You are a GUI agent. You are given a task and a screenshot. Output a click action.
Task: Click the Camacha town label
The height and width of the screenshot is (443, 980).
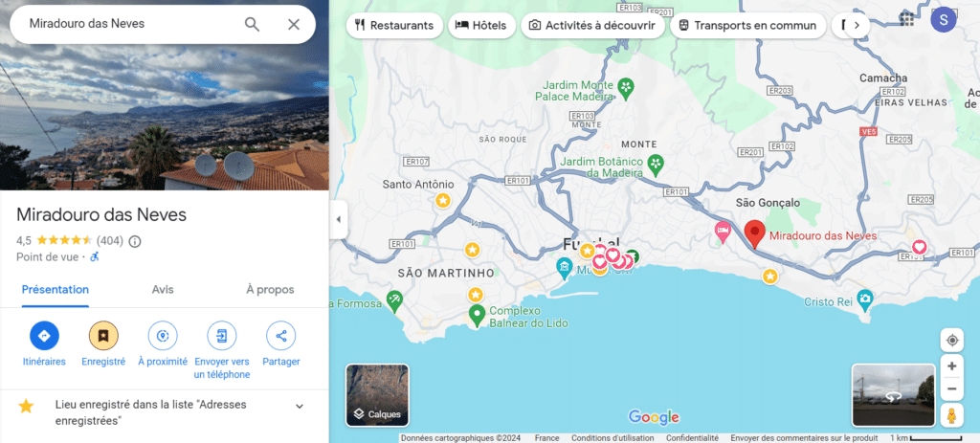pyautogui.click(x=883, y=78)
